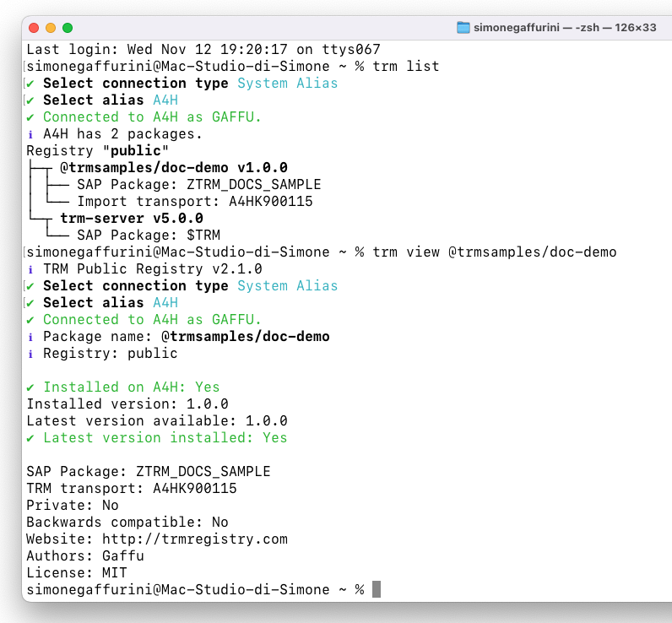Click 'Installed version: 1.0.0' line
672x623 pixels.
pyautogui.click(x=127, y=404)
